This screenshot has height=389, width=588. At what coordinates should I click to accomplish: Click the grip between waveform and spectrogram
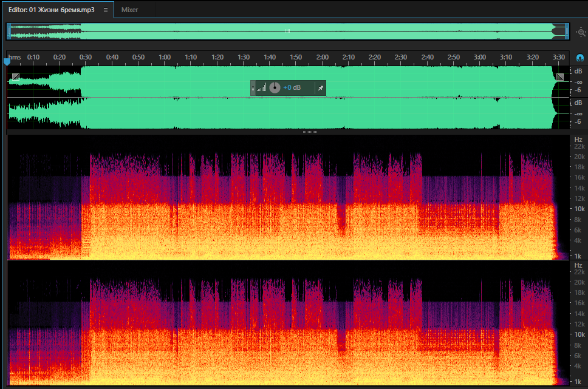coord(310,132)
